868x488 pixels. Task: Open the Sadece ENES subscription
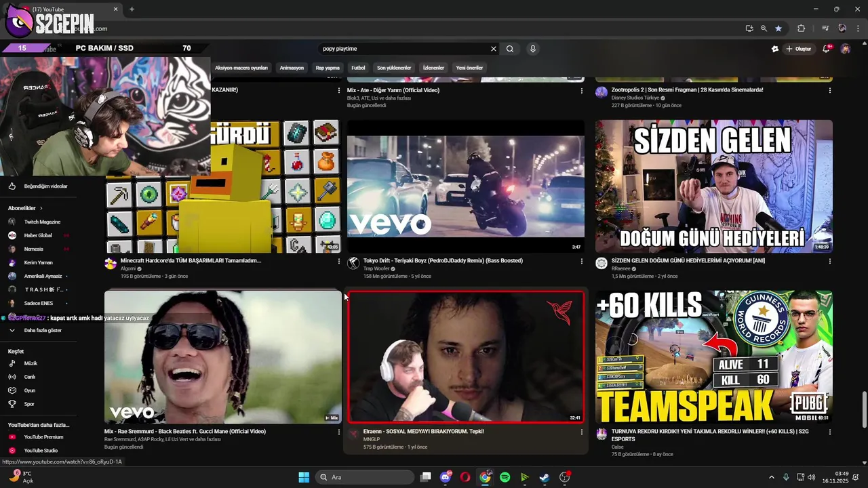point(38,304)
